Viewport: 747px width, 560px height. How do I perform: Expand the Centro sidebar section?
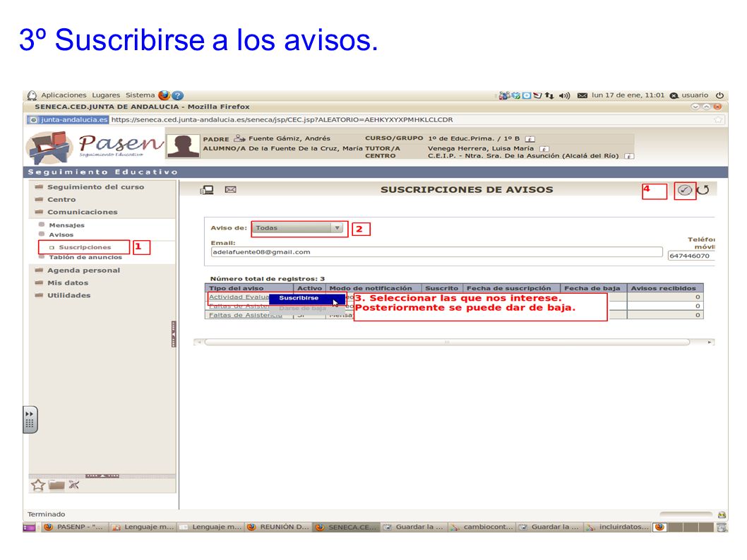click(x=61, y=199)
